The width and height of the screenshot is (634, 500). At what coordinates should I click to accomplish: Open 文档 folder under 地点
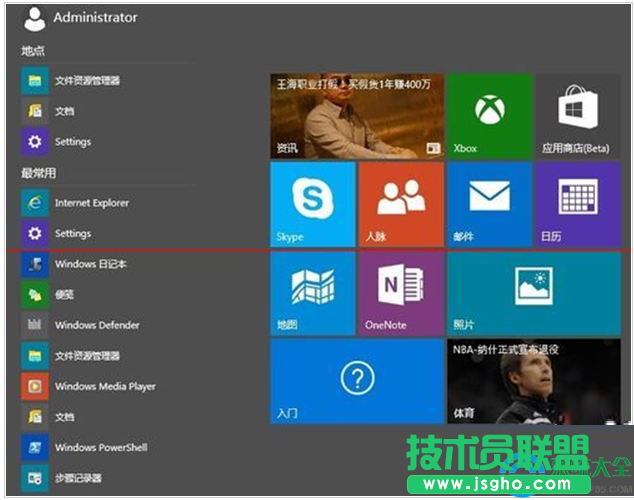coord(48,111)
